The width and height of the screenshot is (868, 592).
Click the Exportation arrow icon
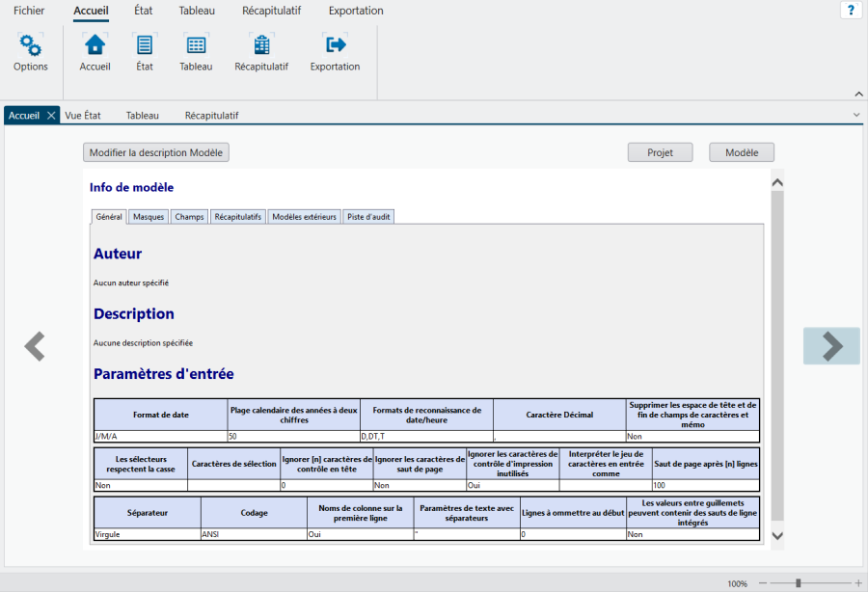point(335,45)
